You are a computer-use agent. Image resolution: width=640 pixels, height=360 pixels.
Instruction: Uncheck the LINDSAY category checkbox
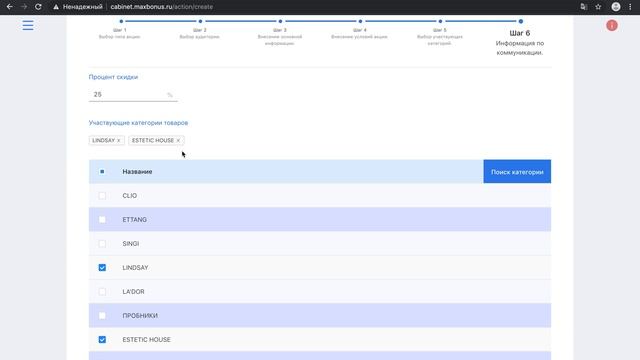[102, 267]
